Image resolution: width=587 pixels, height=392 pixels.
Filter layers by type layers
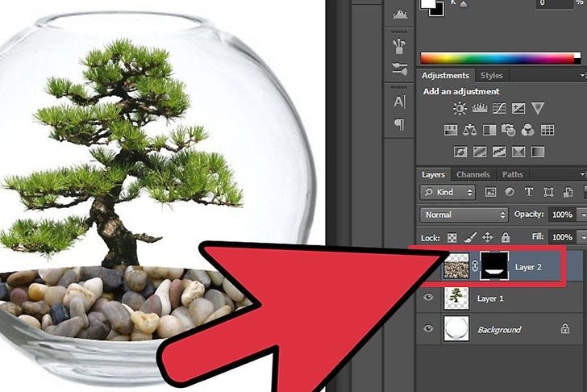(x=530, y=193)
